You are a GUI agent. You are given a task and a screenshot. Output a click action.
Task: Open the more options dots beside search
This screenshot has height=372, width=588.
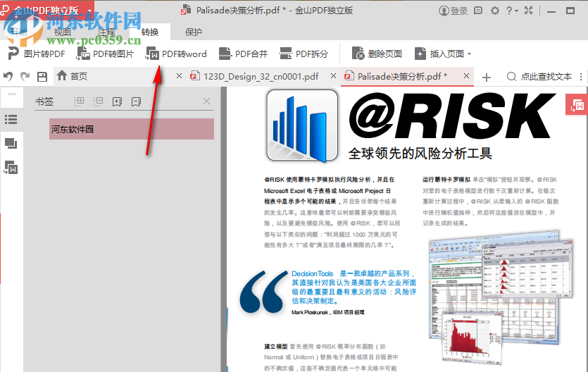581,77
